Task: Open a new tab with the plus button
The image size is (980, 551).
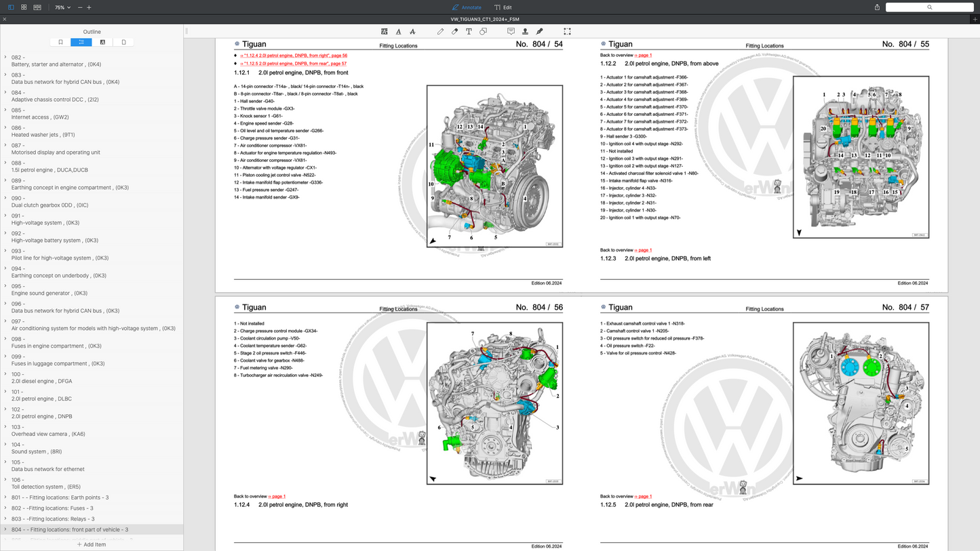Action: point(975,19)
